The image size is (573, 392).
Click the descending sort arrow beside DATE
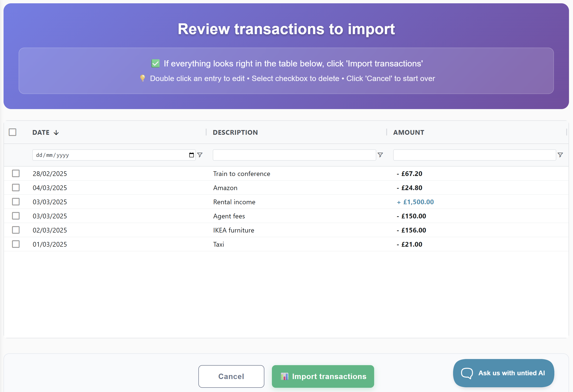click(x=56, y=133)
